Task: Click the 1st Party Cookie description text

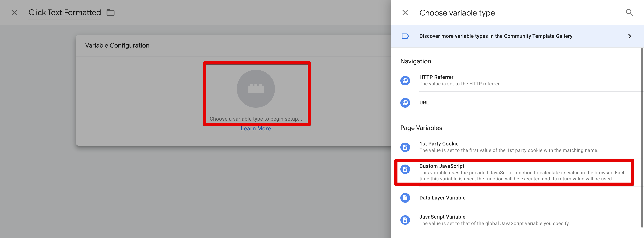Action: click(x=509, y=150)
